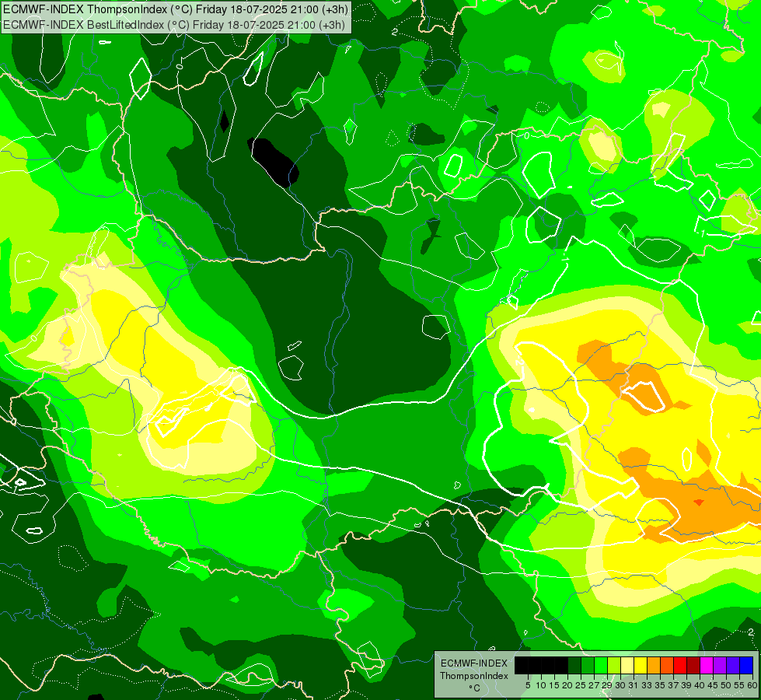Screen dimensions: 761x700
Task: Click the legend label "ECMWF-INDEX"
Action: coord(474,663)
